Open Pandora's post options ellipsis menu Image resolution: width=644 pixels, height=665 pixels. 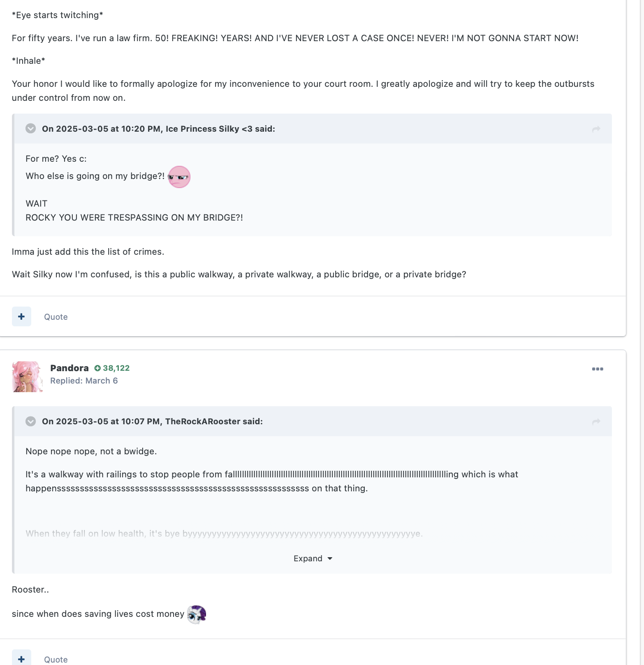[x=598, y=369]
